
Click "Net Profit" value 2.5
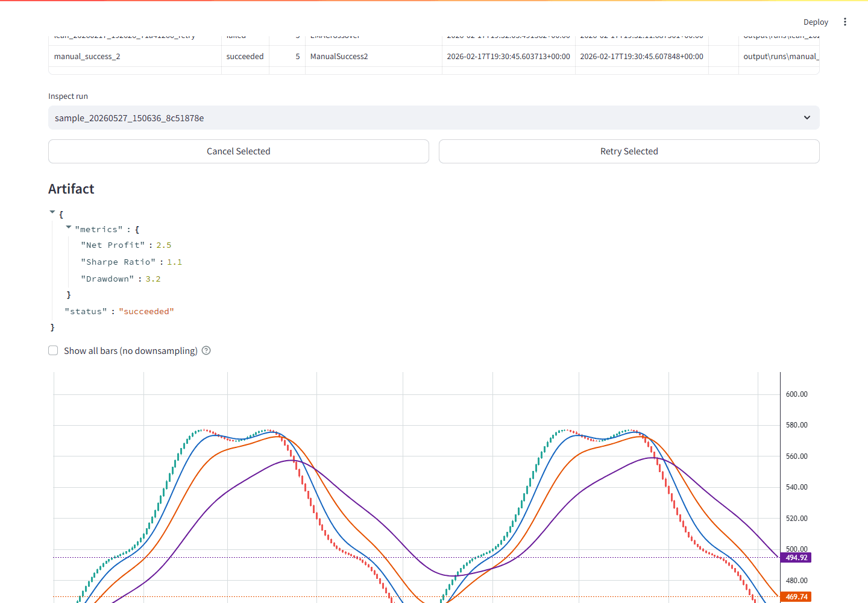[164, 245]
